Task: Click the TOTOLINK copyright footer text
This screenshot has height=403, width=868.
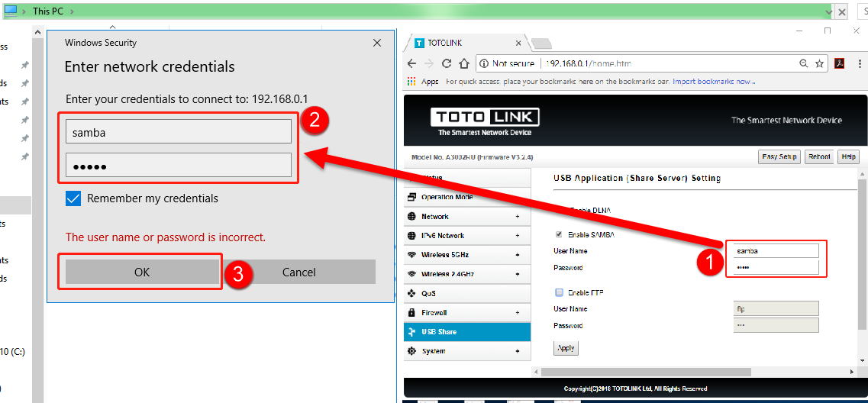Action: click(x=635, y=388)
